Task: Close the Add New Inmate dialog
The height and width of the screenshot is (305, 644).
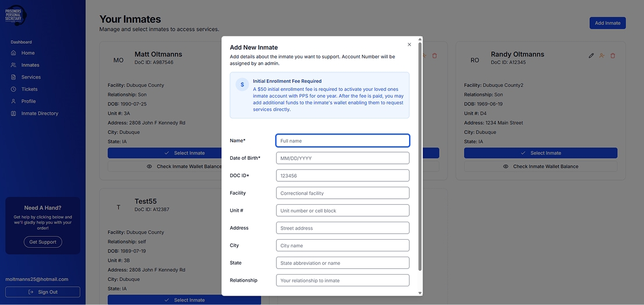Action: click(409, 44)
